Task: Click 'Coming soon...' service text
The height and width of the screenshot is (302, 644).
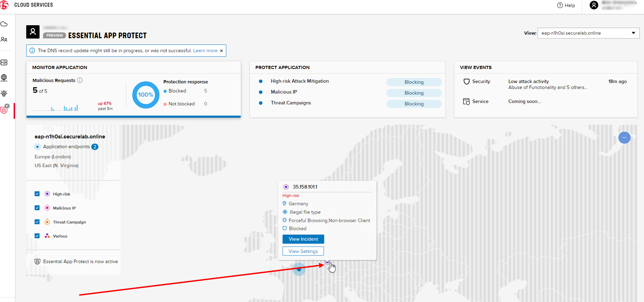Action: click(524, 101)
